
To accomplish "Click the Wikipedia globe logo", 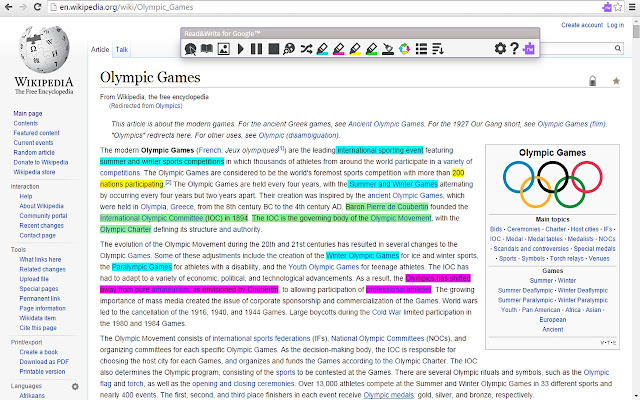I will [44, 49].
